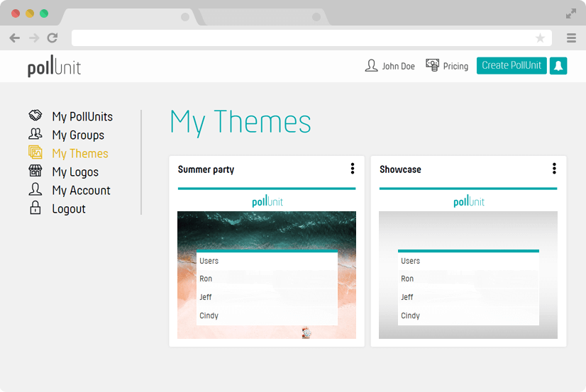
Task: Reload the page with refresh icon
Action: (52, 38)
